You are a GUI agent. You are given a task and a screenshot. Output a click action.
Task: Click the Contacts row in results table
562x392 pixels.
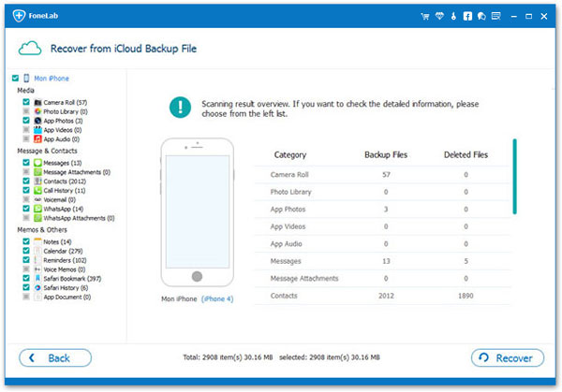coord(382,296)
